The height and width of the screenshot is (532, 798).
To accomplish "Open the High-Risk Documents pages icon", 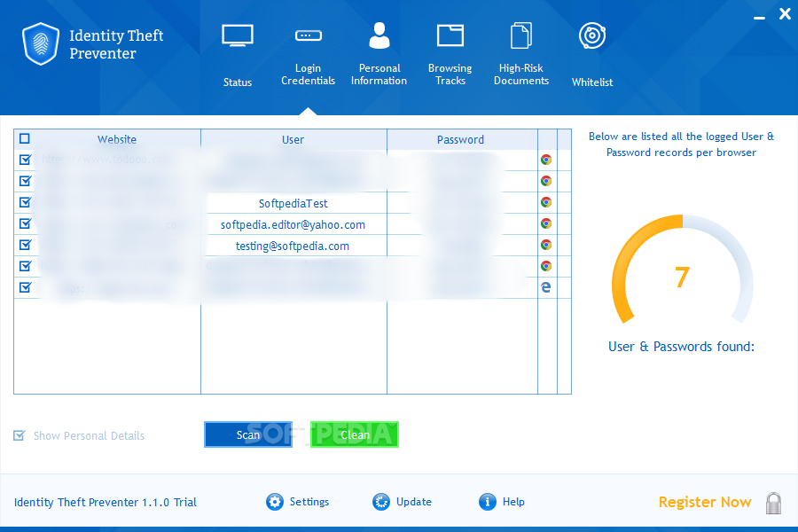I will (x=521, y=35).
